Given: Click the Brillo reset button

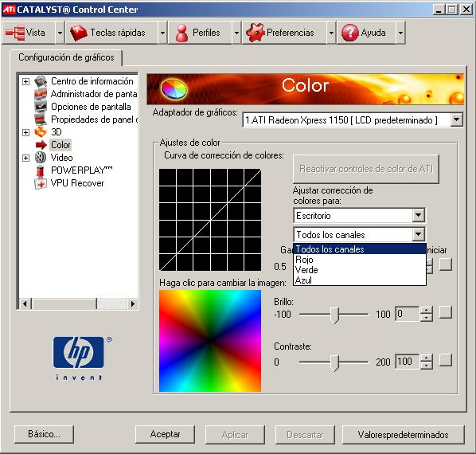Looking at the screenshot, I should click(446, 312).
